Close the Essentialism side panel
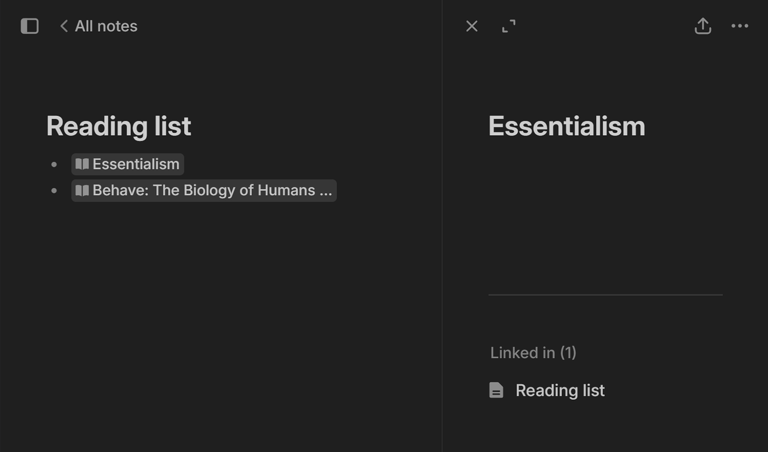This screenshot has height=452, width=768. coord(472,26)
